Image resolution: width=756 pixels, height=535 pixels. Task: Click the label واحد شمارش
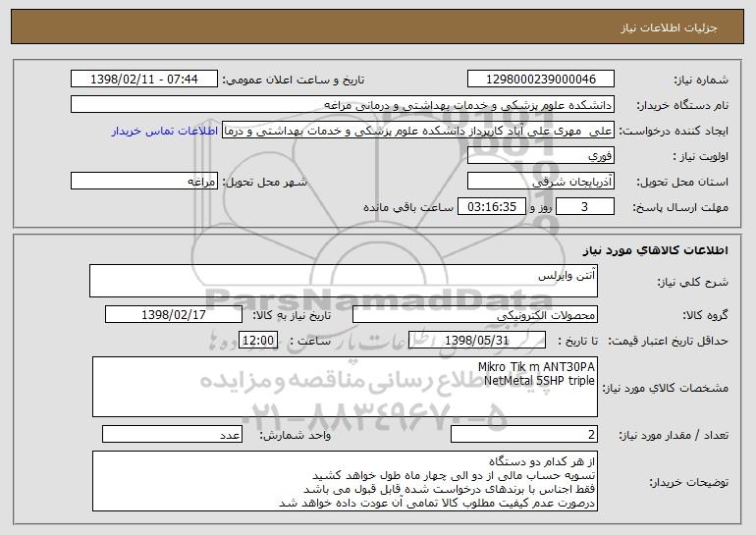pos(296,435)
